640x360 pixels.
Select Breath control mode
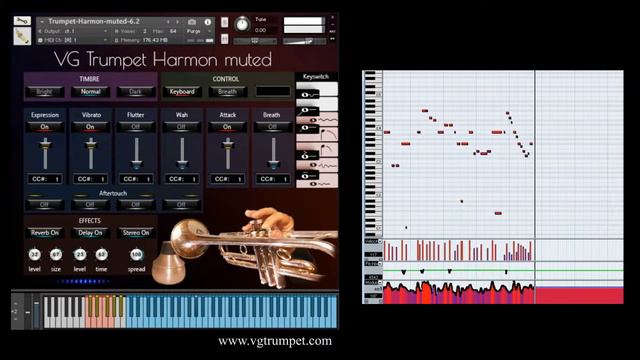tap(227, 92)
